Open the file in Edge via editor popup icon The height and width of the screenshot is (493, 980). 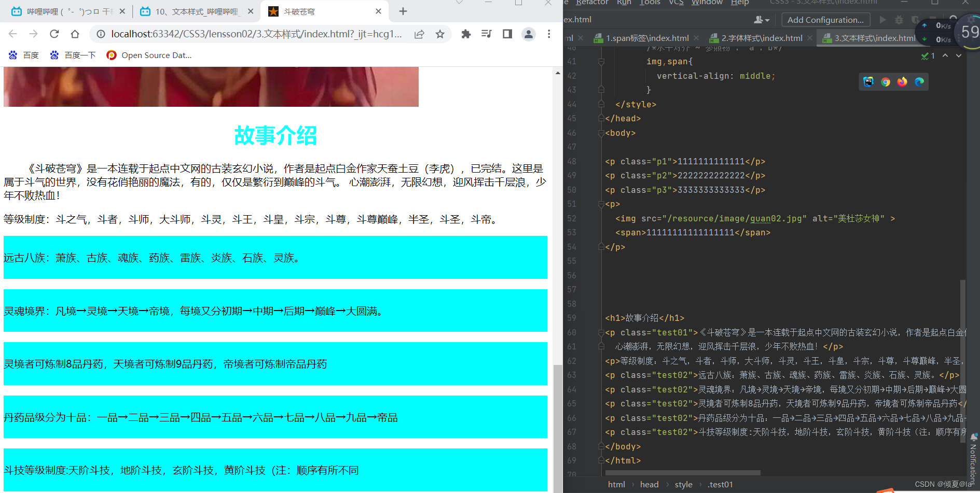tap(919, 81)
